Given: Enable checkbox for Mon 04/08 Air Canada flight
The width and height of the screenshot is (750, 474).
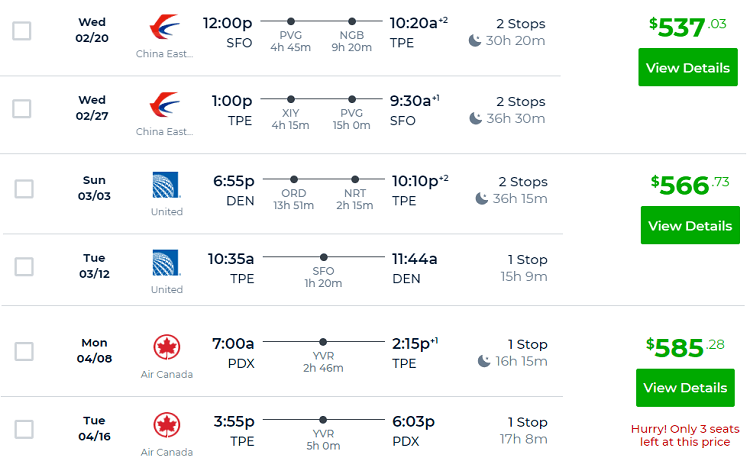Looking at the screenshot, I should pyautogui.click(x=24, y=352).
